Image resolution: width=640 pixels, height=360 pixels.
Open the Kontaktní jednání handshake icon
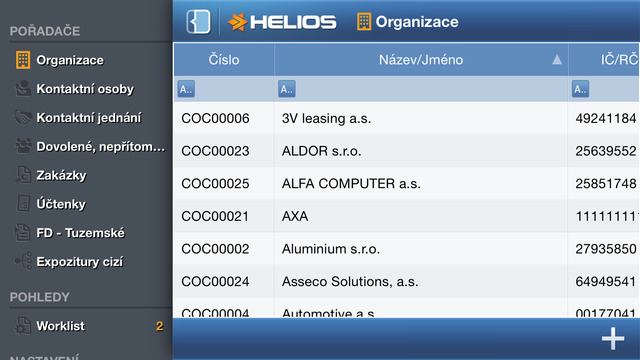point(23,118)
